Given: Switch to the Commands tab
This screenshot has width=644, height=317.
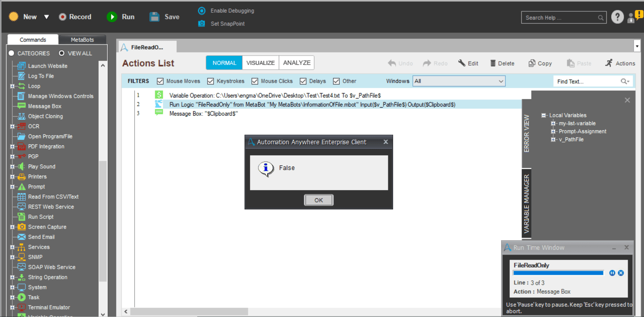Looking at the screenshot, I should [33, 40].
